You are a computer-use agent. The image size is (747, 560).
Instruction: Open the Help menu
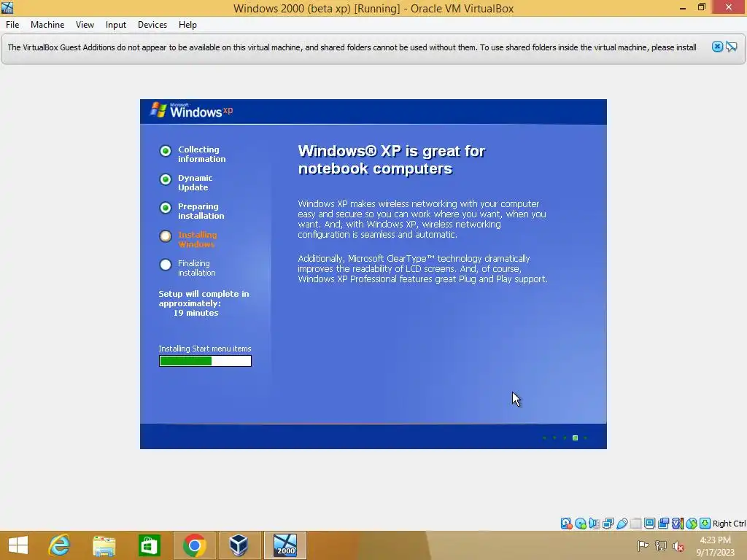(x=187, y=25)
